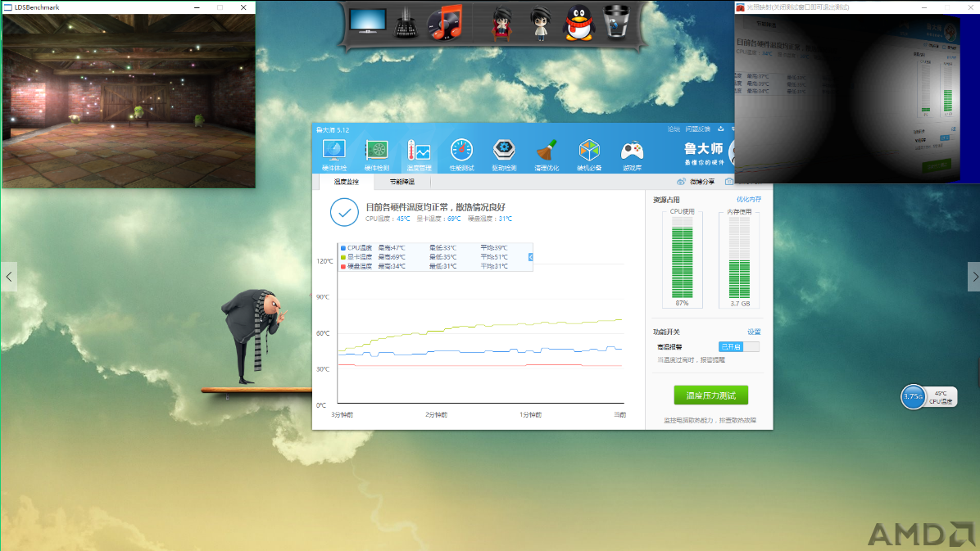Click the CPU使用 usage bar gauge
Screen dimensions: 980x551
tap(682, 258)
